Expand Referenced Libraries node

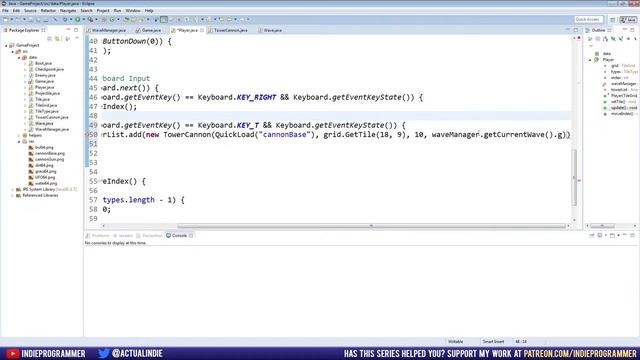[13, 196]
